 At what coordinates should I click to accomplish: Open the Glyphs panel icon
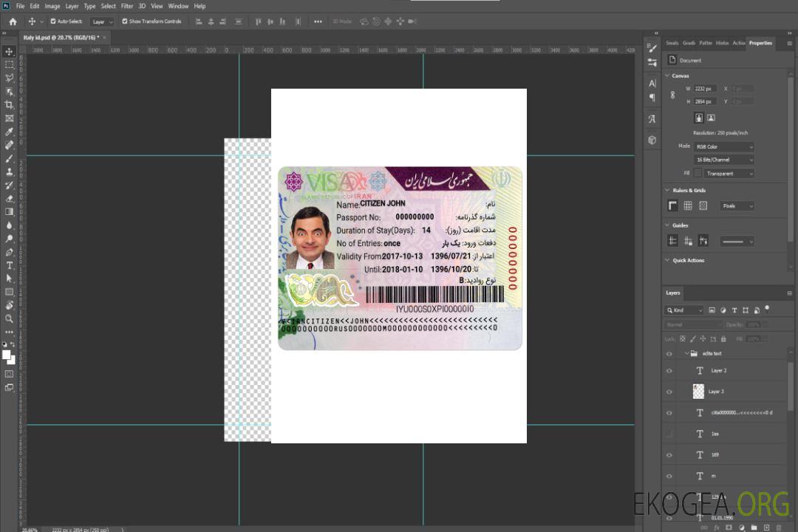coord(652,119)
